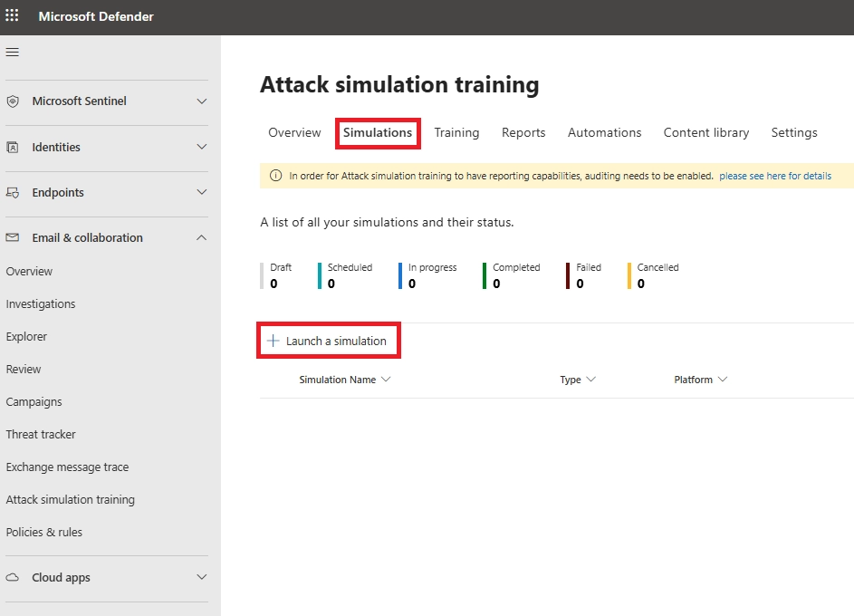Screen dimensions: 854x616
Task: Select the Microsoft Sentinel shield icon
Action: pyautogui.click(x=12, y=101)
